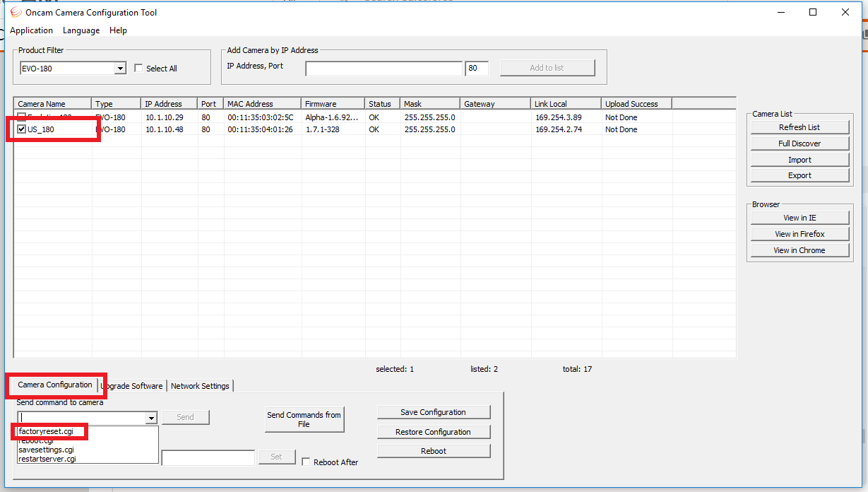Image resolution: width=868 pixels, height=492 pixels.
Task: Click the Import button
Action: coord(799,160)
